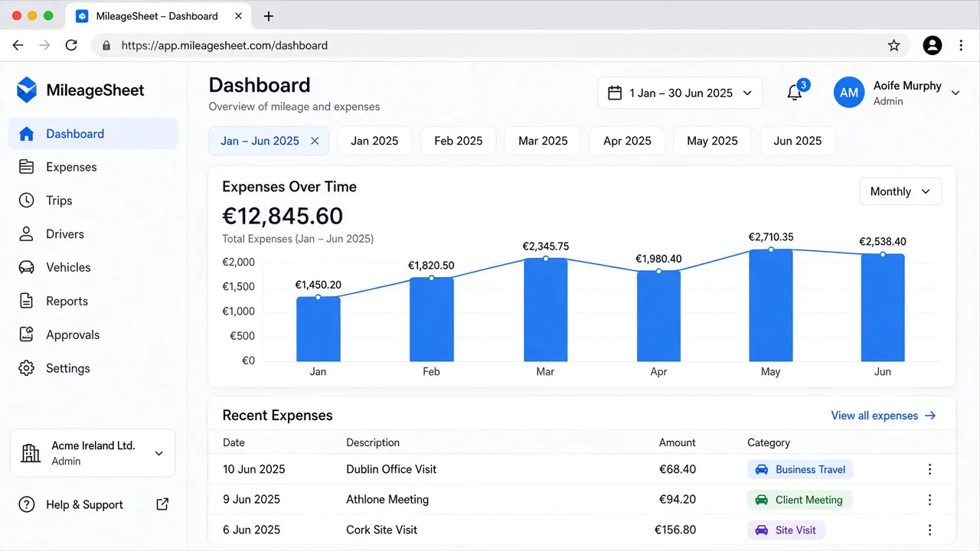Click the Client Meeting category tag
Viewport: 980px width, 551px height.
(x=799, y=500)
